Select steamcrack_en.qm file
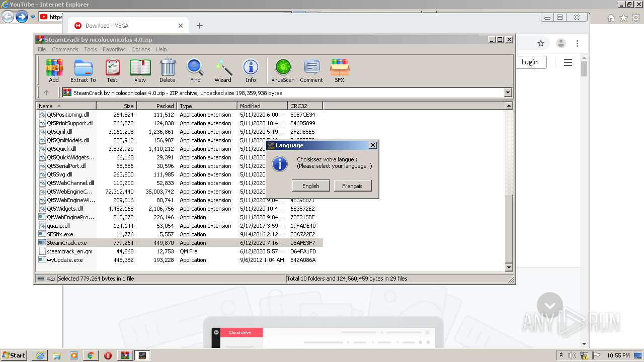The width and height of the screenshot is (644, 362). tap(69, 251)
